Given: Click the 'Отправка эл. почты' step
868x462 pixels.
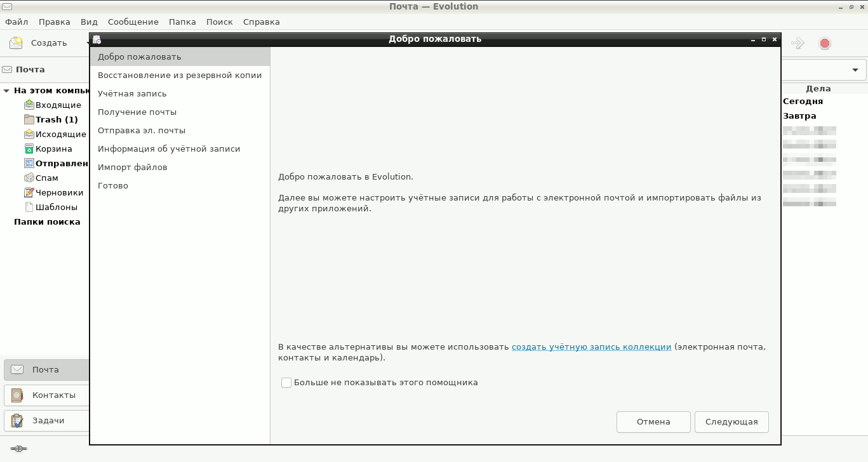Looking at the screenshot, I should tap(180, 130).
